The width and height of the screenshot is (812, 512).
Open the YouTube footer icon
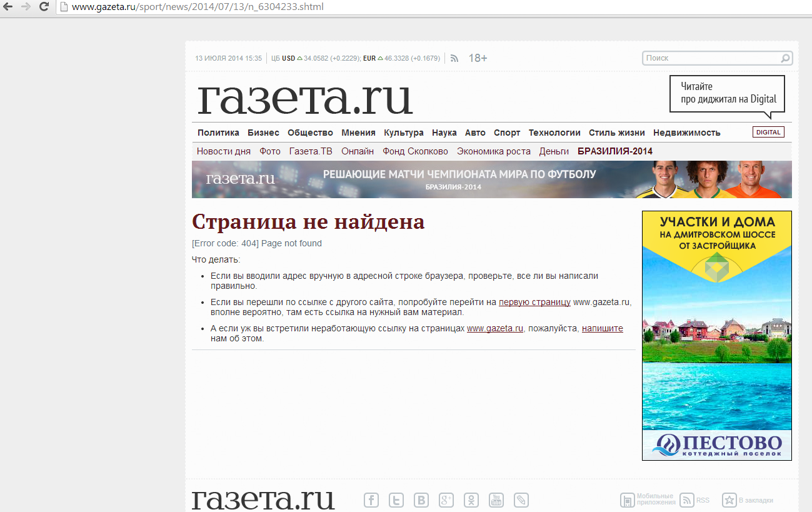[x=496, y=500]
